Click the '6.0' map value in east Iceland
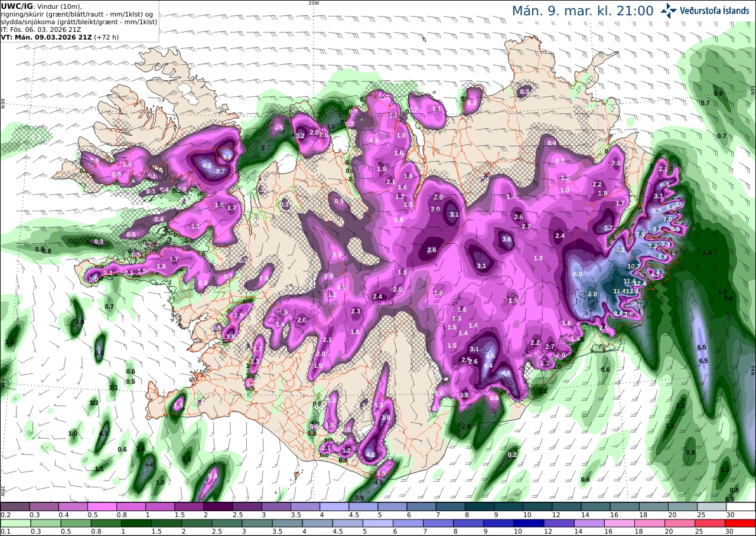The height and width of the screenshot is (536, 756). pos(578,274)
